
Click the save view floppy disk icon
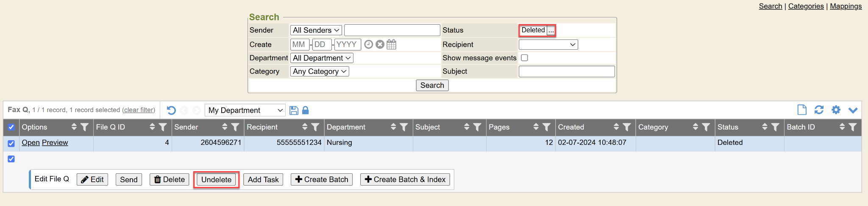pos(294,110)
